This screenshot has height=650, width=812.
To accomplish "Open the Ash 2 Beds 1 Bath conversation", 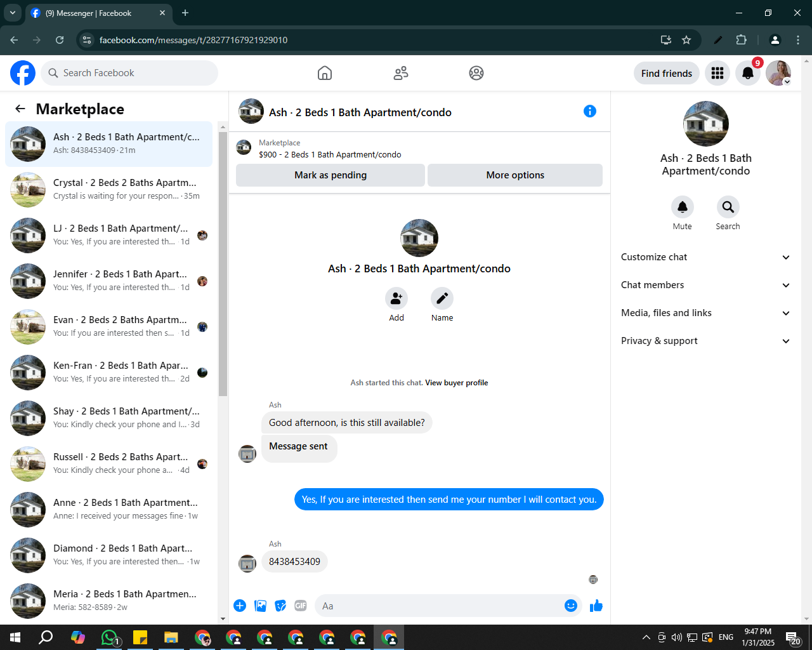I will (108, 144).
